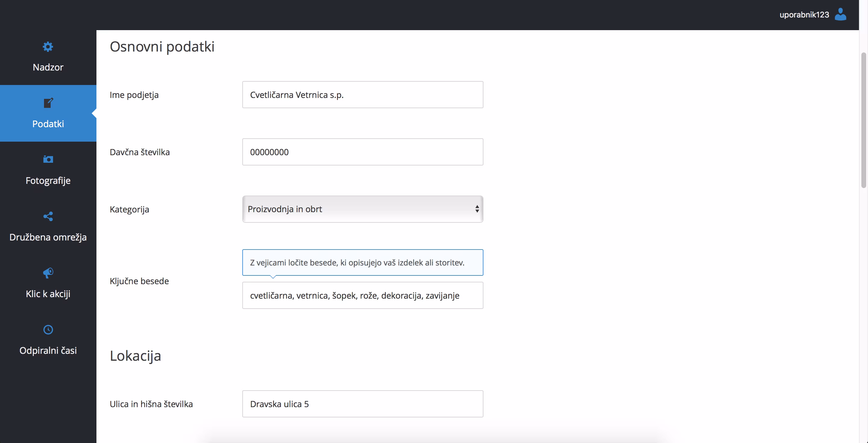
Task: Click the Družbena omrežja share icon
Action: click(x=48, y=216)
